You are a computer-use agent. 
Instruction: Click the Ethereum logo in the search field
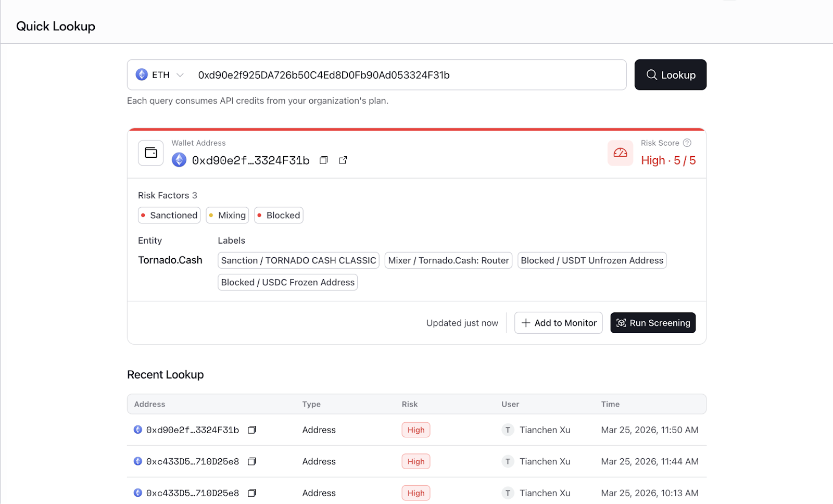coord(141,74)
